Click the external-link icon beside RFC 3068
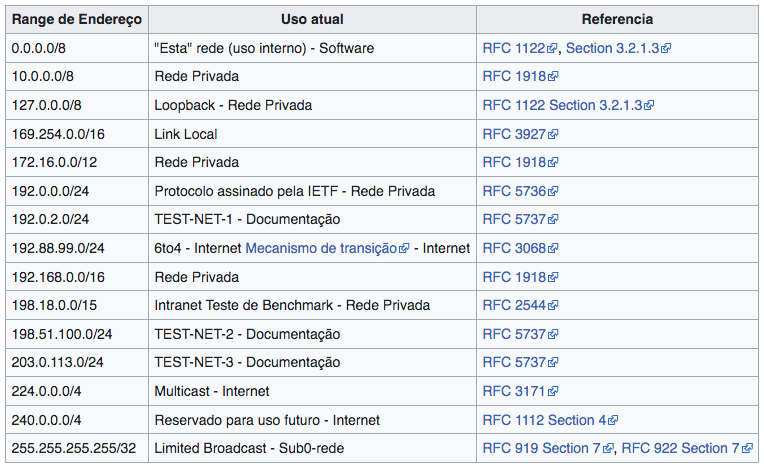764x468 pixels. pyautogui.click(x=553, y=249)
